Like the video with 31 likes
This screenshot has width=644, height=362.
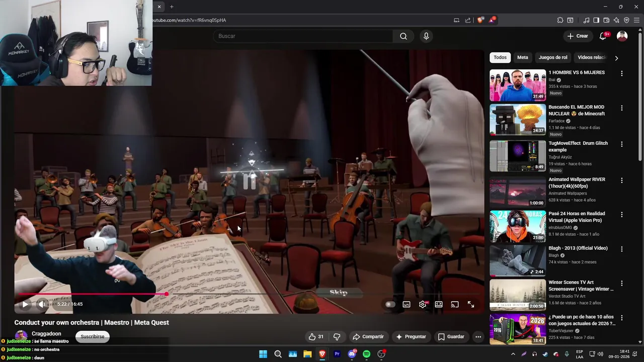(x=316, y=337)
